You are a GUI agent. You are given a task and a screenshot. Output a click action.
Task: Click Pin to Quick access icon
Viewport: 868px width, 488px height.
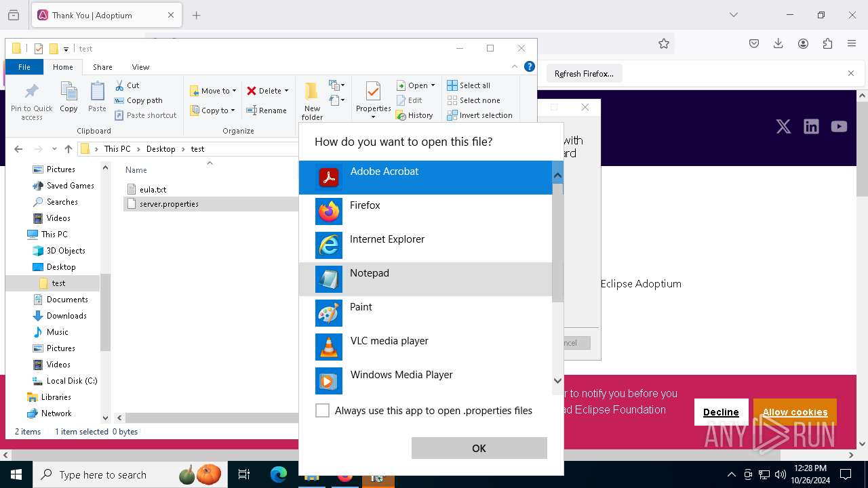click(32, 91)
